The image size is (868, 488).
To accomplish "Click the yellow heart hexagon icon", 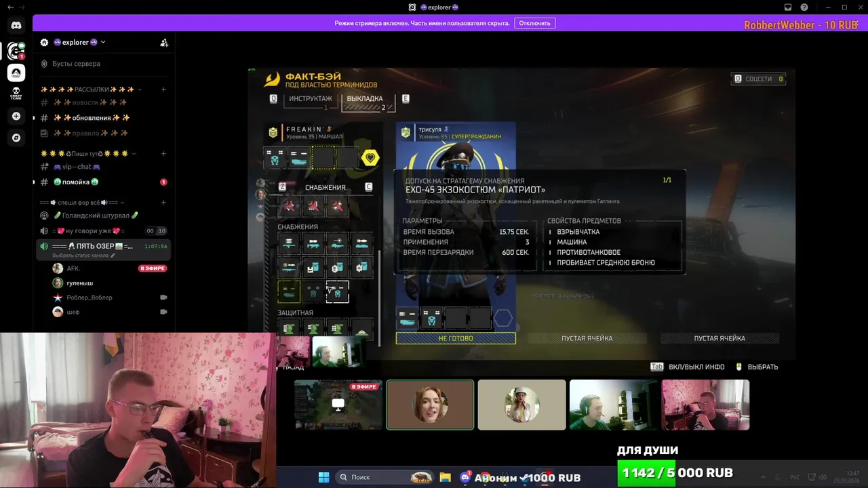I will coord(370,158).
